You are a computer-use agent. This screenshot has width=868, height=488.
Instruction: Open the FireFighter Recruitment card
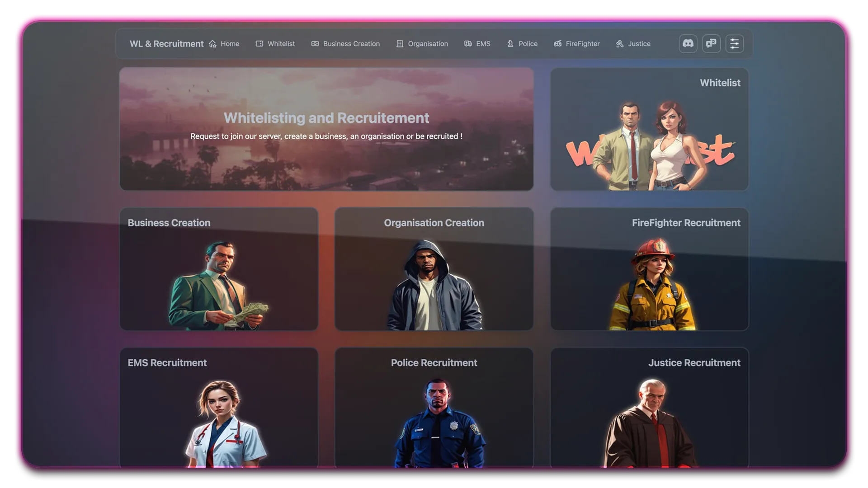(x=649, y=269)
